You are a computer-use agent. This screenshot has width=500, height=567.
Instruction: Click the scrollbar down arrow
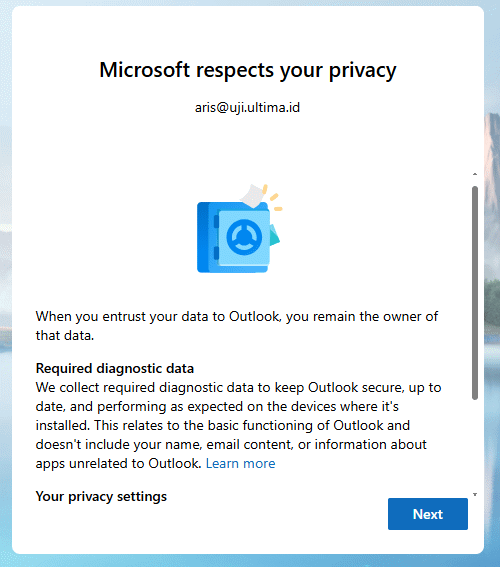pos(475,494)
